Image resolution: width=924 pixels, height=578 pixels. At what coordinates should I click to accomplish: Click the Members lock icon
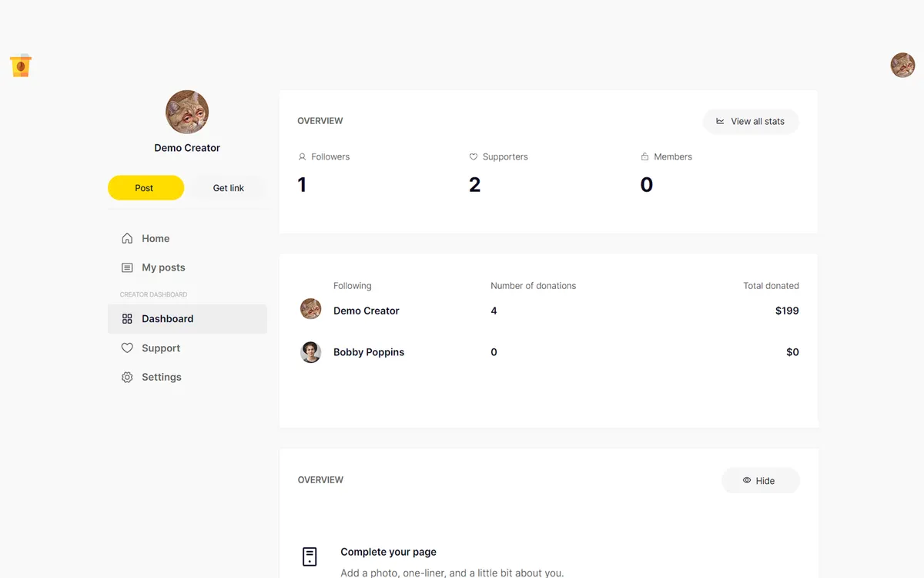[644, 156]
